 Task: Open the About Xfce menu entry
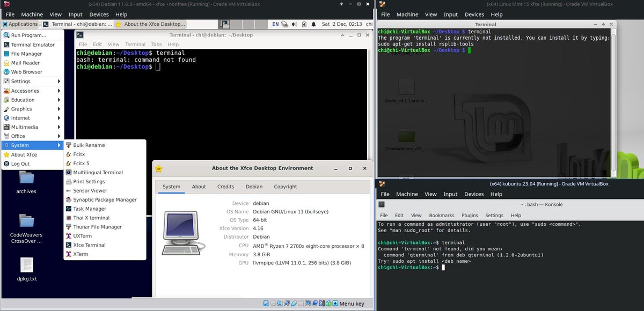point(33,154)
